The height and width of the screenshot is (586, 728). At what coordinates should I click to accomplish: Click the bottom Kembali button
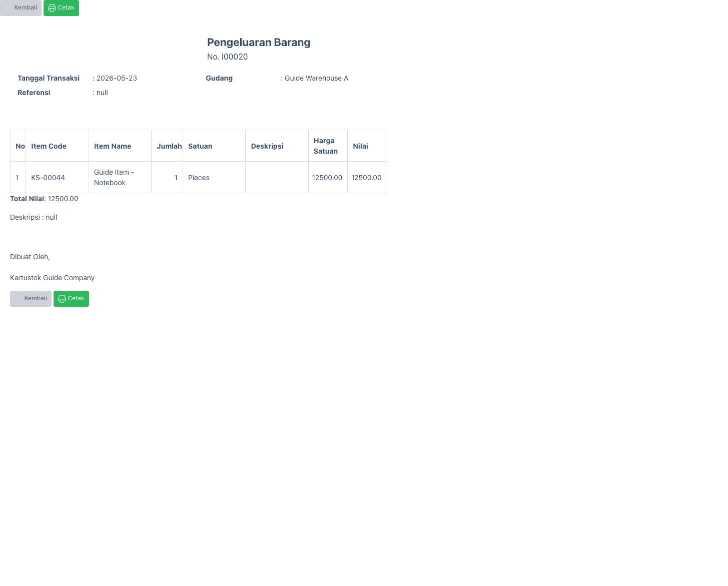(31, 299)
